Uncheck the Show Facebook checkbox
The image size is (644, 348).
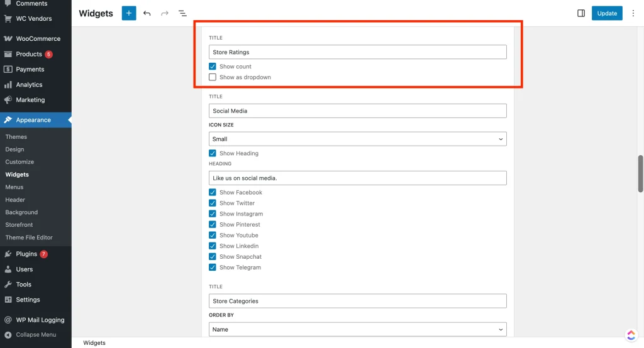213,193
